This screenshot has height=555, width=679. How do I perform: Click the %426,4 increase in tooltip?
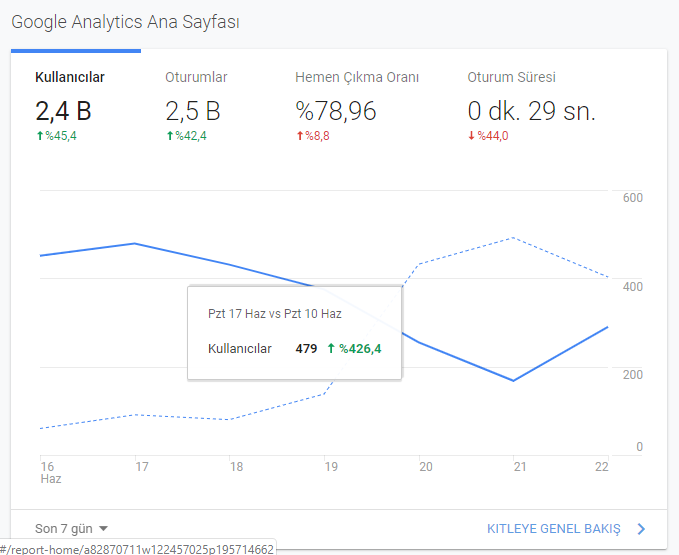pyautogui.click(x=354, y=348)
